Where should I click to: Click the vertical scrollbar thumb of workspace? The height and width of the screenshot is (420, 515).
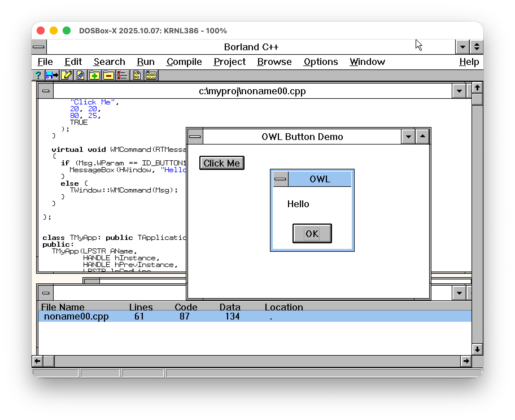click(477, 99)
